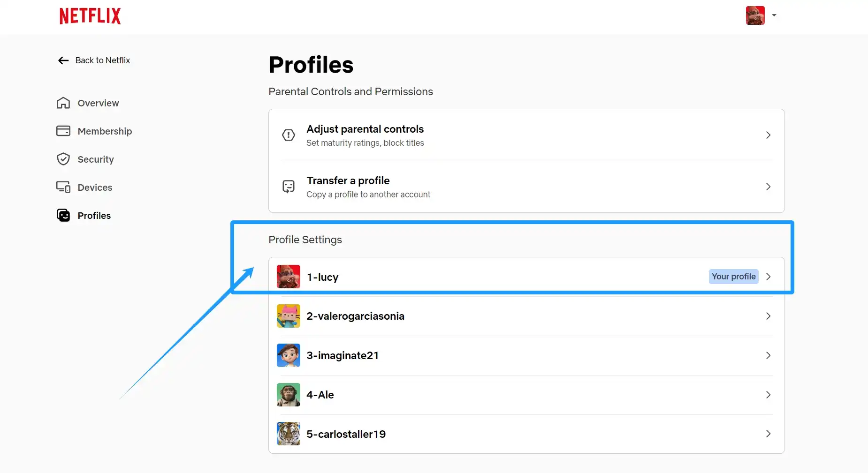Click the Profiles face icon in sidebar
The image size is (868, 473).
click(x=63, y=215)
